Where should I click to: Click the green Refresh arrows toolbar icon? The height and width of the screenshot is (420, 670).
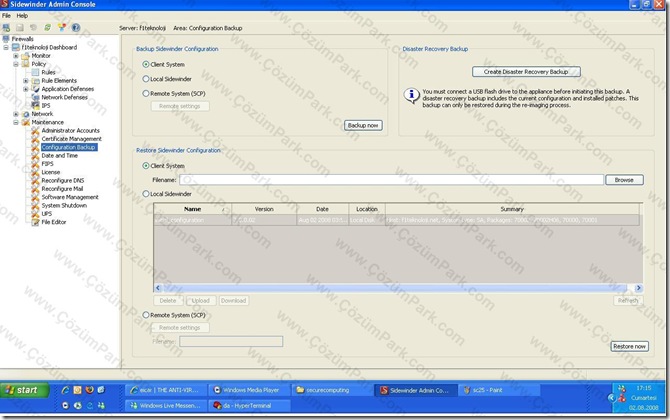click(47, 28)
